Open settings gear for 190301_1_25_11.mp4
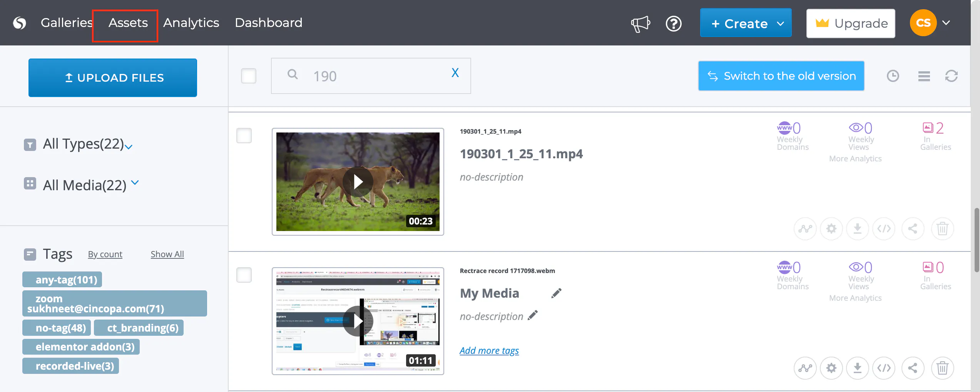980x392 pixels. (x=831, y=229)
